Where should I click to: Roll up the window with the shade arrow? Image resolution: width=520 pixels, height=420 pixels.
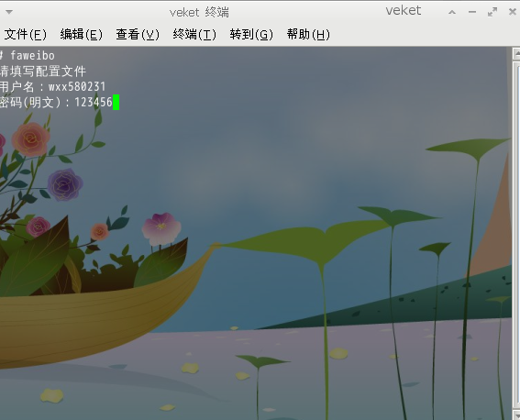[x=452, y=12]
